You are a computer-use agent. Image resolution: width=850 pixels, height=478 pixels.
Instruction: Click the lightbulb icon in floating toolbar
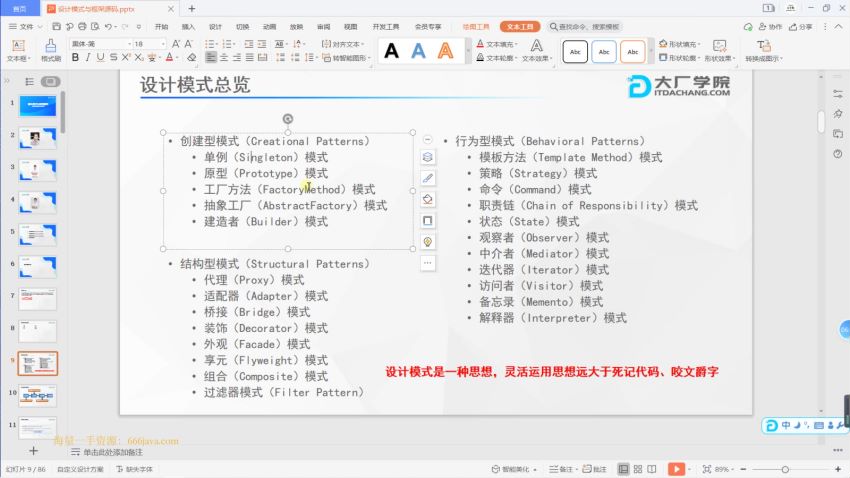pyautogui.click(x=428, y=241)
